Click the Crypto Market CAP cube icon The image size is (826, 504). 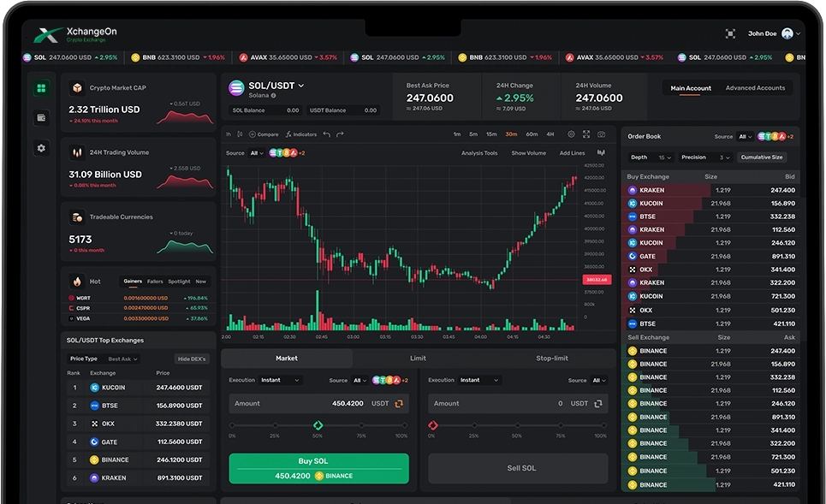77,88
